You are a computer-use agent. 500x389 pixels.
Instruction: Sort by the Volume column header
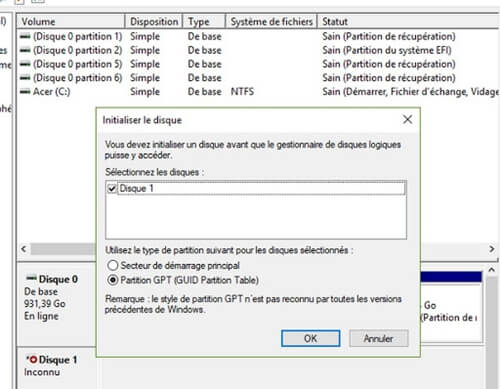point(71,22)
